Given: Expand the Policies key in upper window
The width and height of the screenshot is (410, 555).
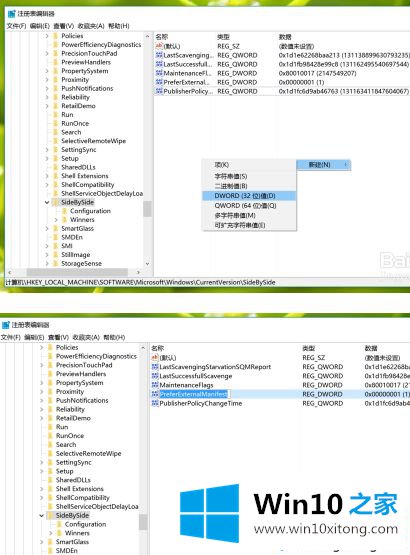Looking at the screenshot, I should pyautogui.click(x=47, y=36).
